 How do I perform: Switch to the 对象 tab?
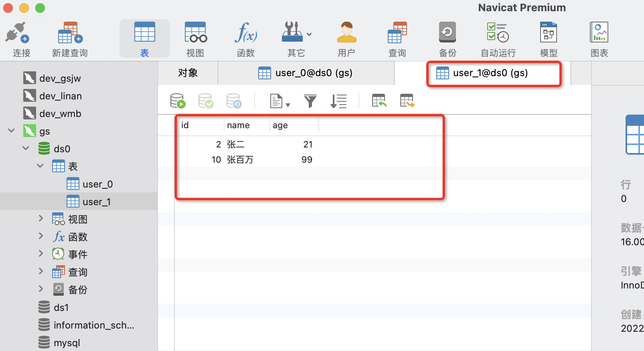[x=188, y=73]
